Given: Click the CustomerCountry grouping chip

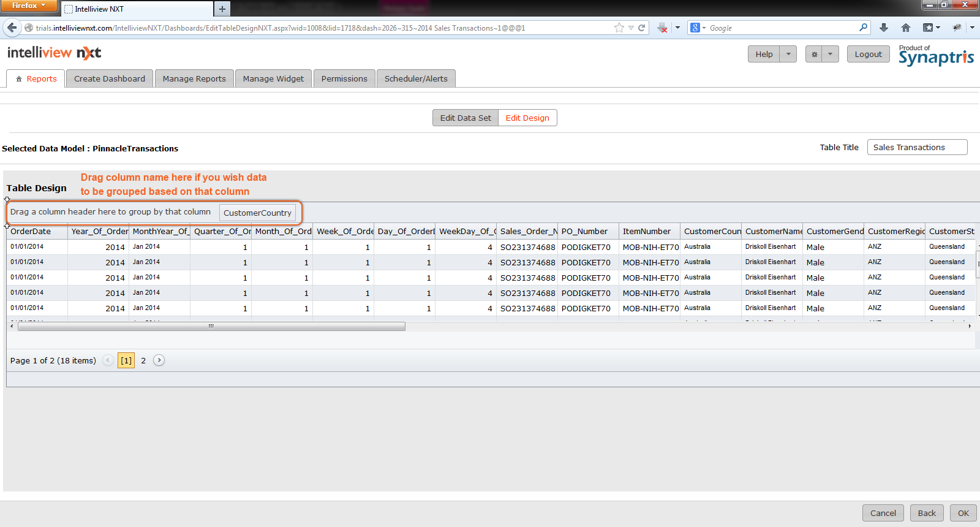Looking at the screenshot, I should [257, 213].
